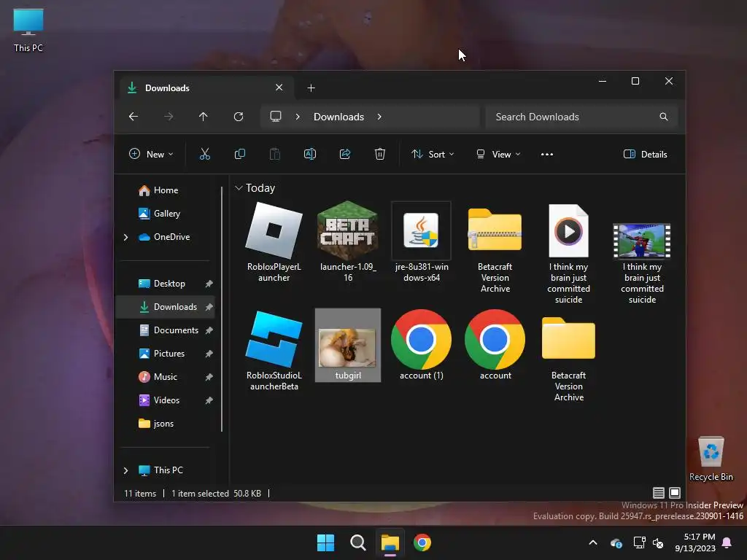Click File Explorer on the taskbar
This screenshot has height=560, width=747.
point(390,542)
